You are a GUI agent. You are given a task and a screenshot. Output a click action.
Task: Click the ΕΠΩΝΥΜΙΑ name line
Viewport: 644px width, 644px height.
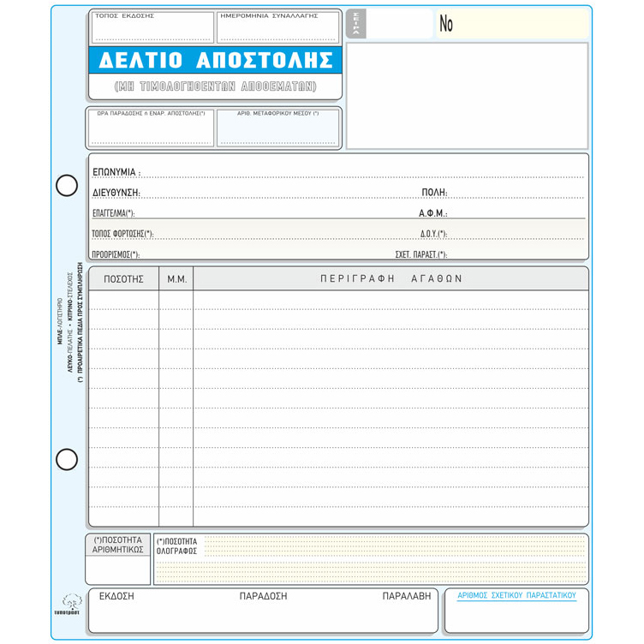360,173
